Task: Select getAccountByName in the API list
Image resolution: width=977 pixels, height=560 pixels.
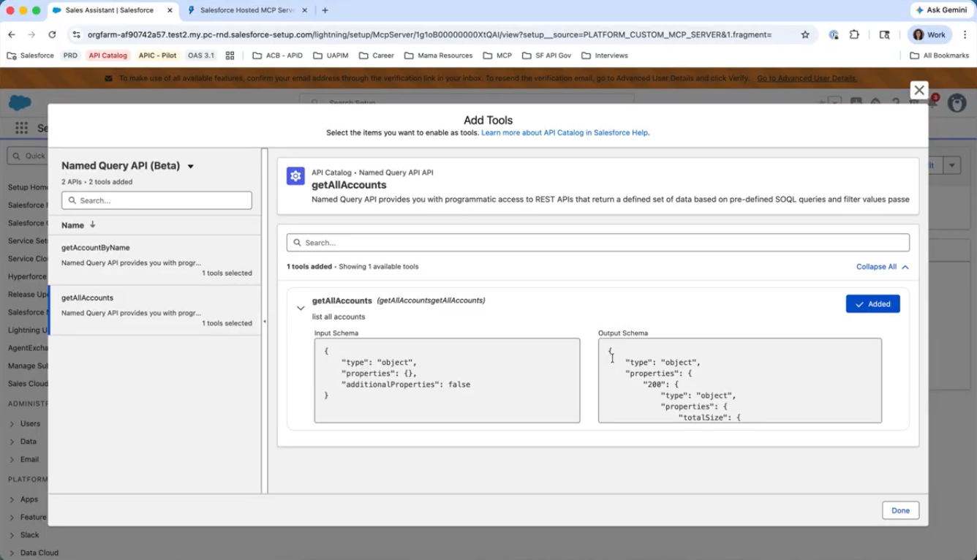Action: pos(154,260)
